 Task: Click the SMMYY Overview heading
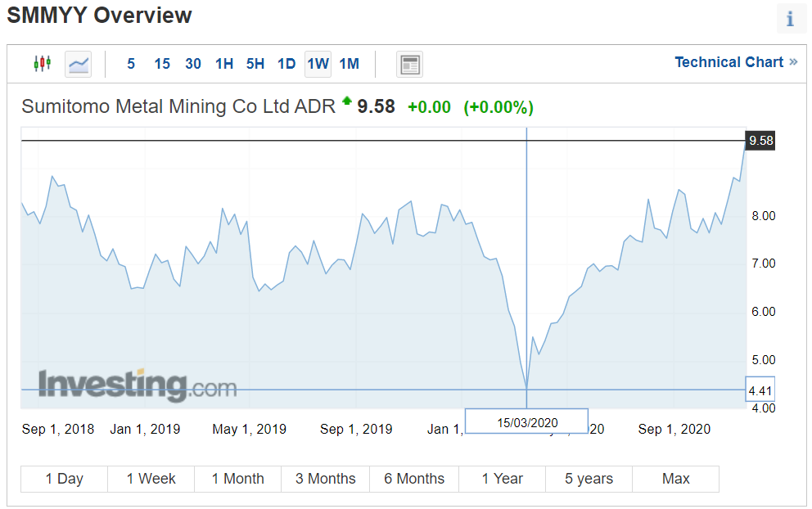point(99,16)
